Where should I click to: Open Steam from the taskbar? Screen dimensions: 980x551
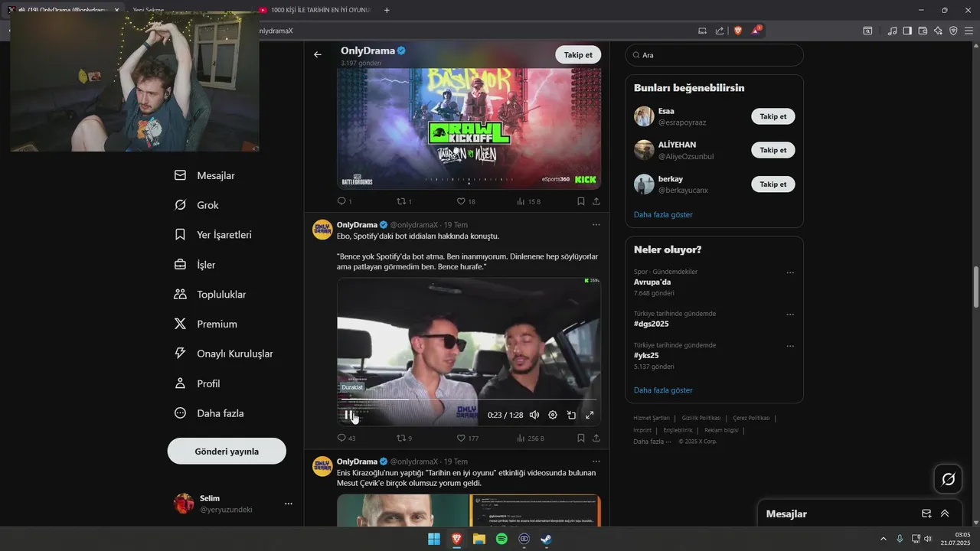546,539
